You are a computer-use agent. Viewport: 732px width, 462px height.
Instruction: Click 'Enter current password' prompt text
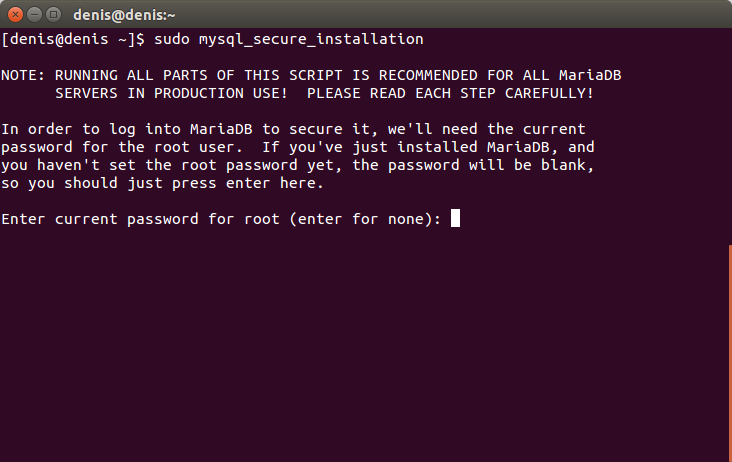point(100,219)
